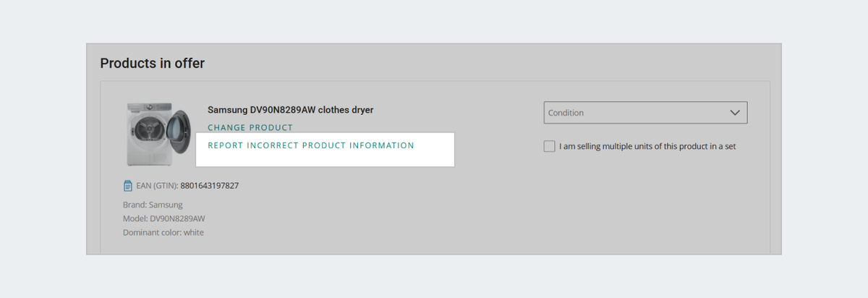Click the Change Product link
The height and width of the screenshot is (298, 868).
click(x=250, y=128)
